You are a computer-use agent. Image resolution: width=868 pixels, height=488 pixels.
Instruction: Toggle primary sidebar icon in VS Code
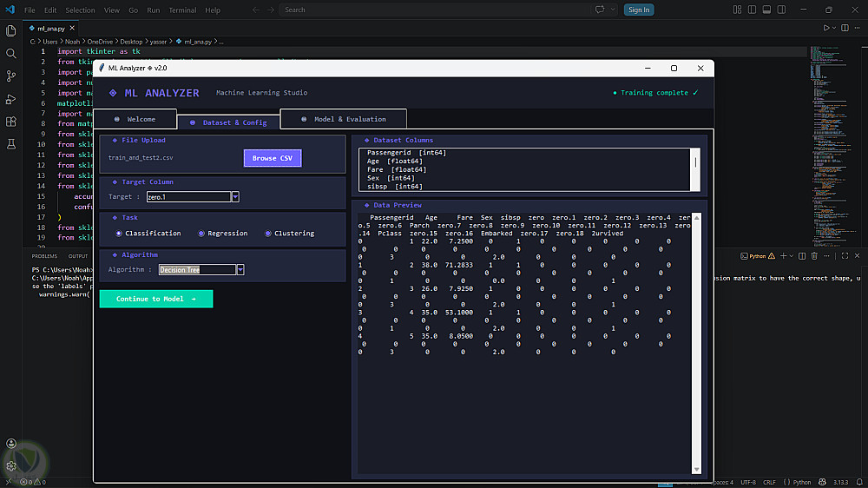752,10
